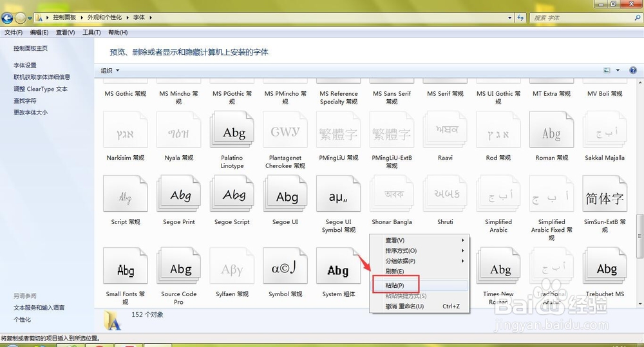
Task: Select the Segoe Print font icon
Action: point(178,194)
